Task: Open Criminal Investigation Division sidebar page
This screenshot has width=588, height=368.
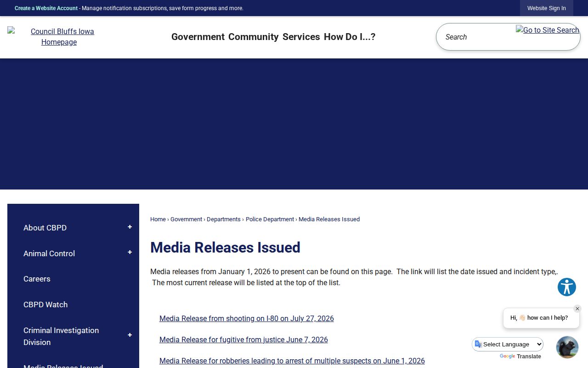Action: pyautogui.click(x=61, y=336)
